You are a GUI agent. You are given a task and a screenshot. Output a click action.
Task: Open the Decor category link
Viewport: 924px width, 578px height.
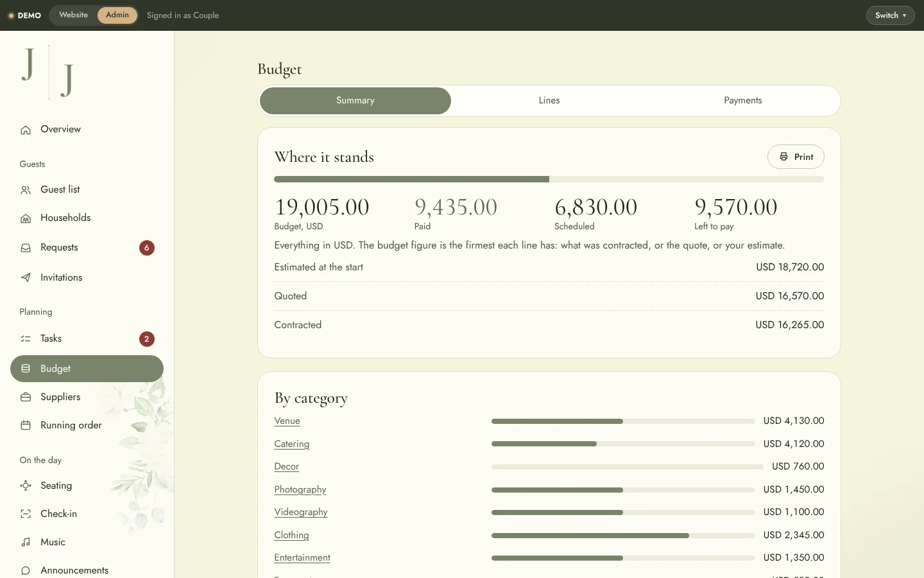coord(287,467)
